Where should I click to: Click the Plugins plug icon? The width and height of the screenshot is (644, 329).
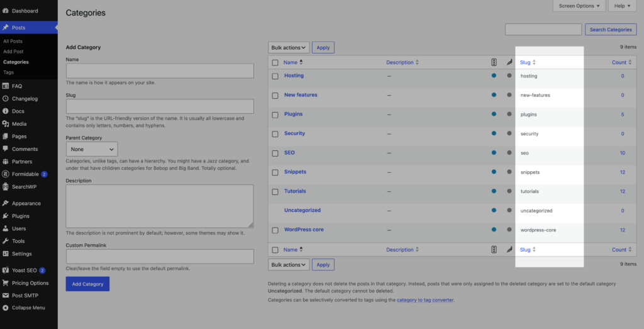6,216
